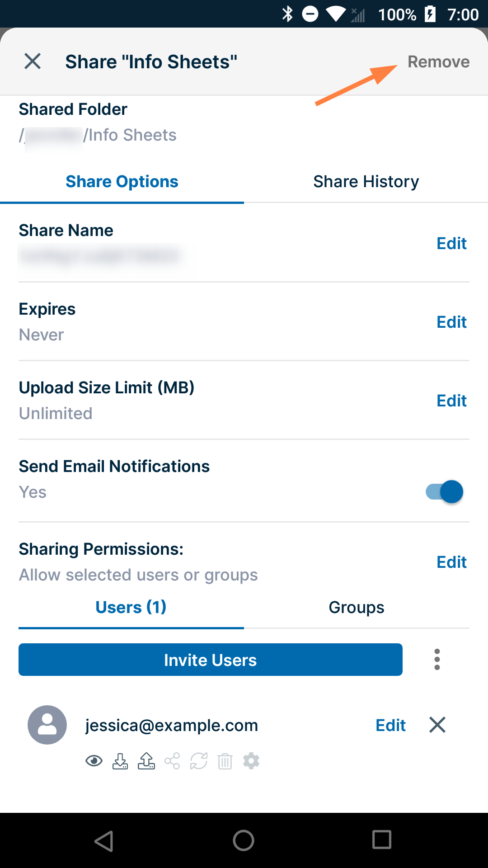
Task: Select the Share Options tab
Action: tap(122, 182)
